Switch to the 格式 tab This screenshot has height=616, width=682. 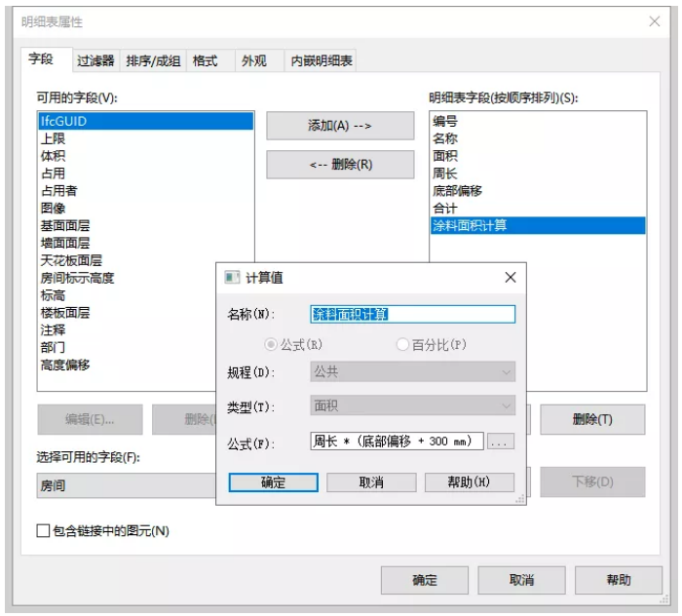[205, 60]
